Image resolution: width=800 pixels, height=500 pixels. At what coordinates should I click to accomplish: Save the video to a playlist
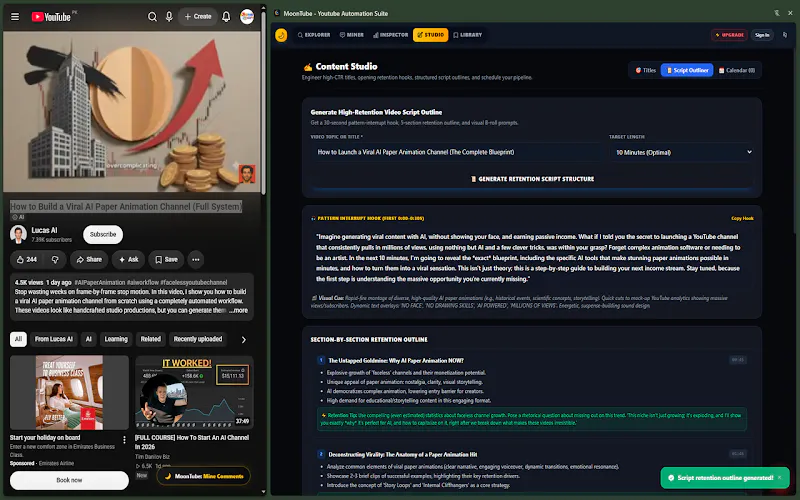[166, 259]
